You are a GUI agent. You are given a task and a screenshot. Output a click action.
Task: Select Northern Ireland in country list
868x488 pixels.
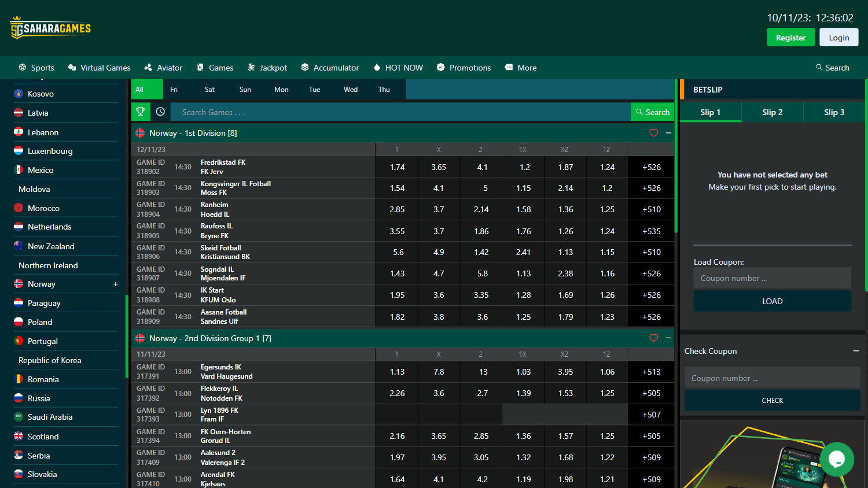(x=48, y=265)
